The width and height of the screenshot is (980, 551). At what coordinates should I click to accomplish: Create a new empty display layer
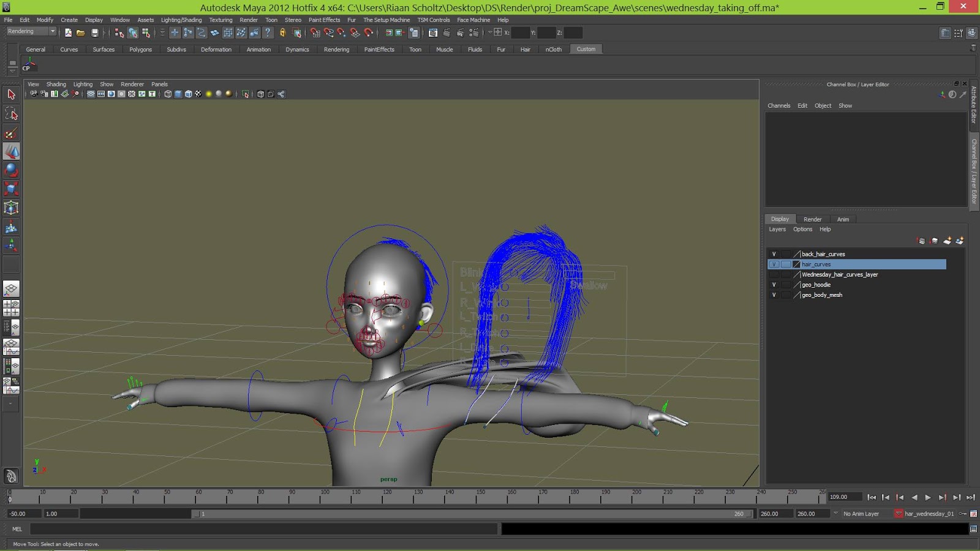pyautogui.click(x=947, y=241)
